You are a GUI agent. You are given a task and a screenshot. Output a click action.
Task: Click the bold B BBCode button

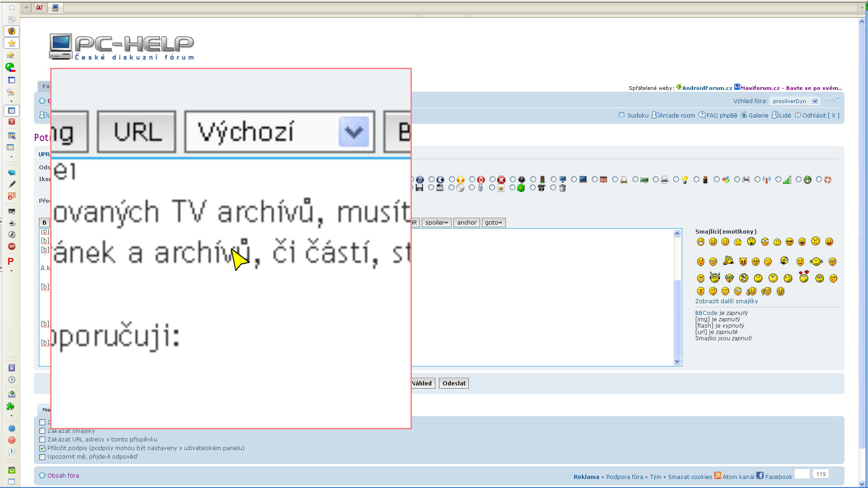(x=44, y=222)
